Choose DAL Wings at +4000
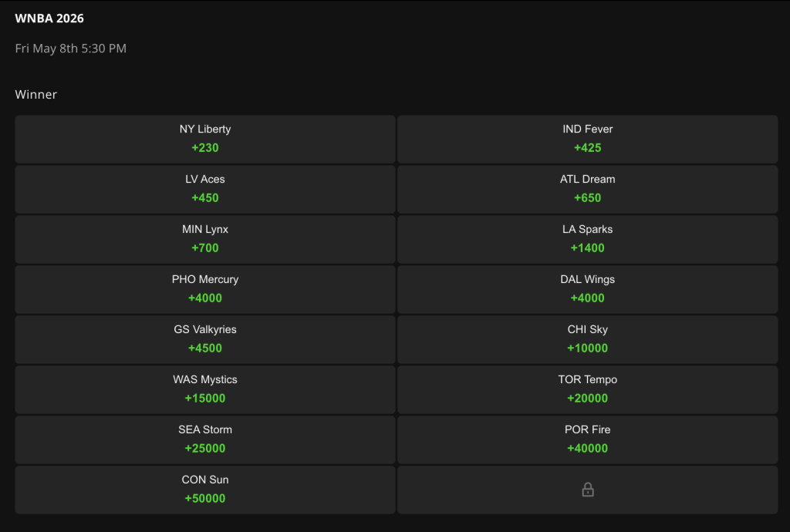The height and width of the screenshot is (532, 790). click(588, 290)
